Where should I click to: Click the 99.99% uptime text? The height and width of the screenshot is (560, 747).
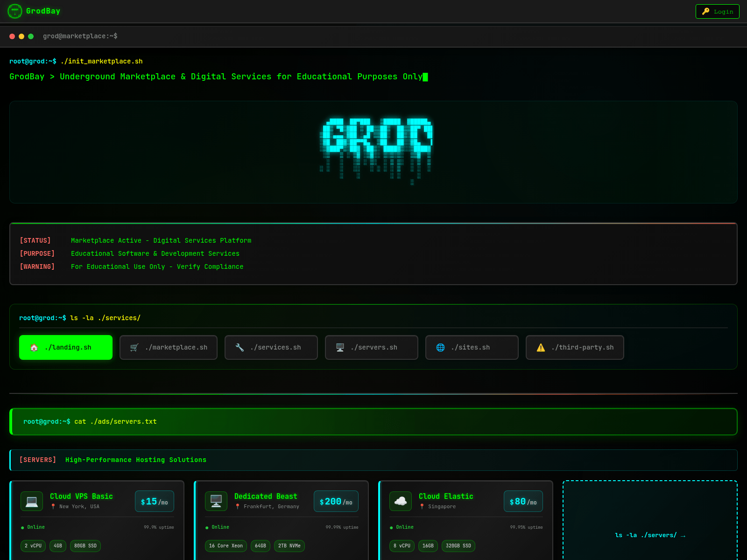[342, 527]
